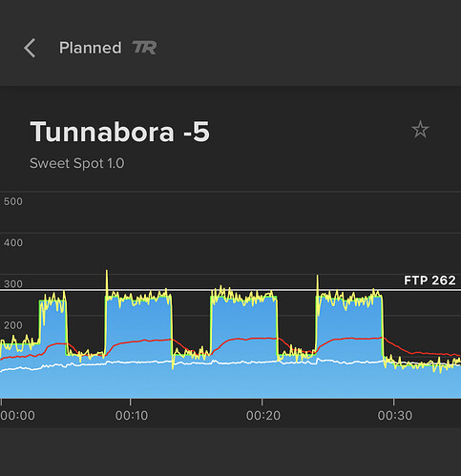Click the 00:30 timeline marker

pos(395,415)
